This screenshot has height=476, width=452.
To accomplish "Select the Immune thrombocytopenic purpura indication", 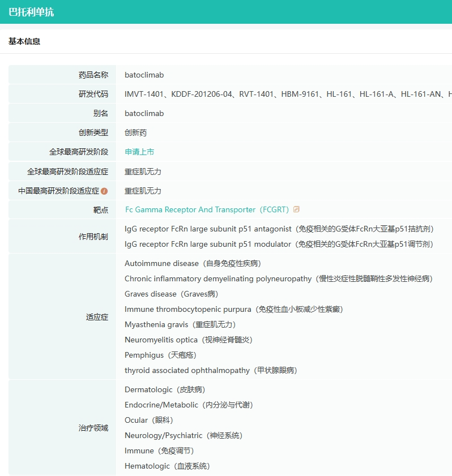I will [233, 309].
